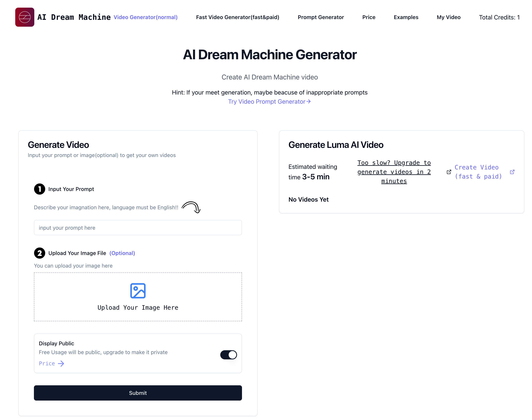Open the Examples page

406,17
